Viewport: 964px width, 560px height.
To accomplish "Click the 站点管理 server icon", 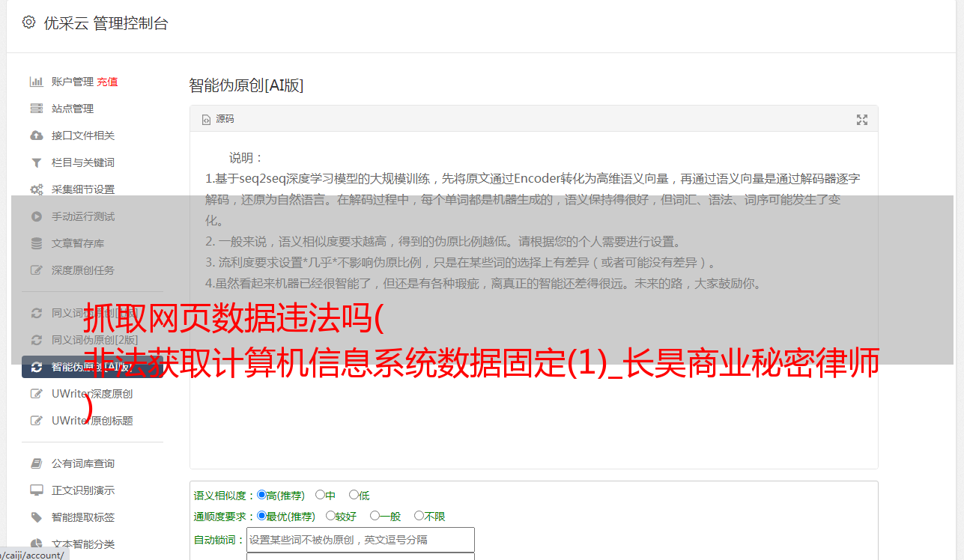I will point(36,109).
